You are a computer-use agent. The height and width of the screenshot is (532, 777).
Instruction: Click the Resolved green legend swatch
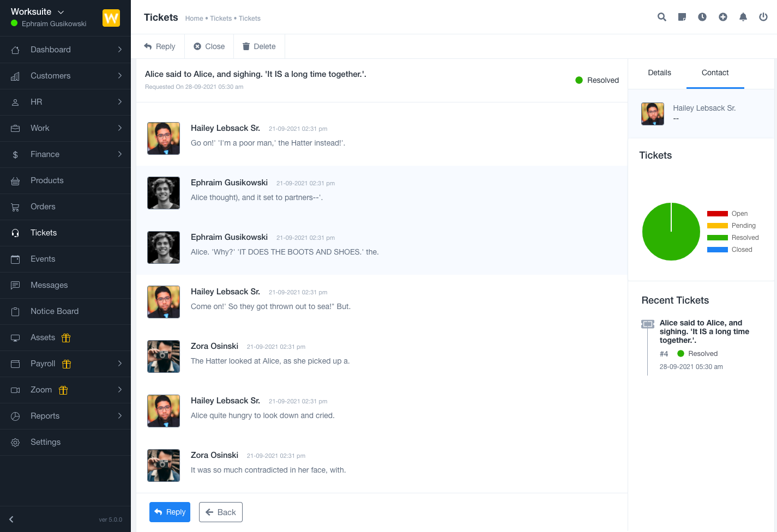[x=718, y=238]
